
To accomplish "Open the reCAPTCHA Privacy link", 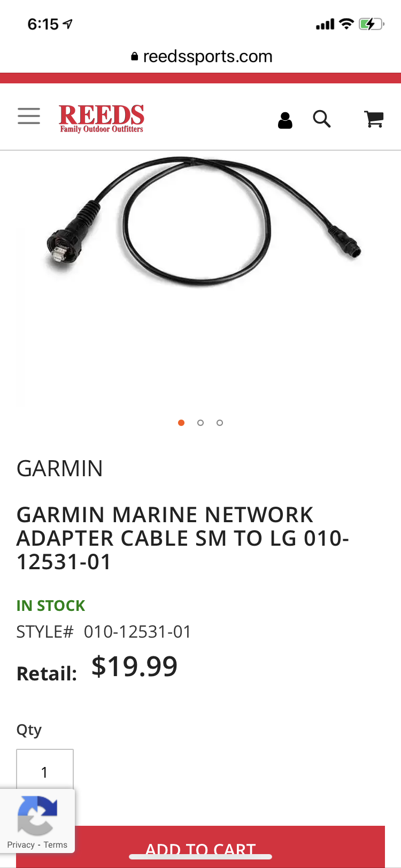I will pos(21,844).
